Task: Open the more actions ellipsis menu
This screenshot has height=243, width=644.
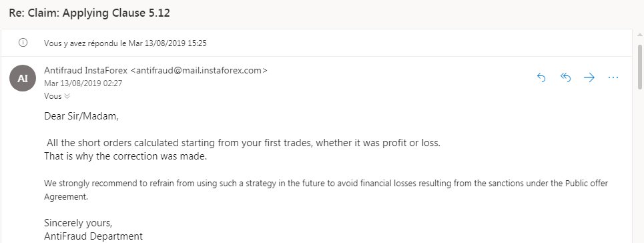Action: coord(613,77)
